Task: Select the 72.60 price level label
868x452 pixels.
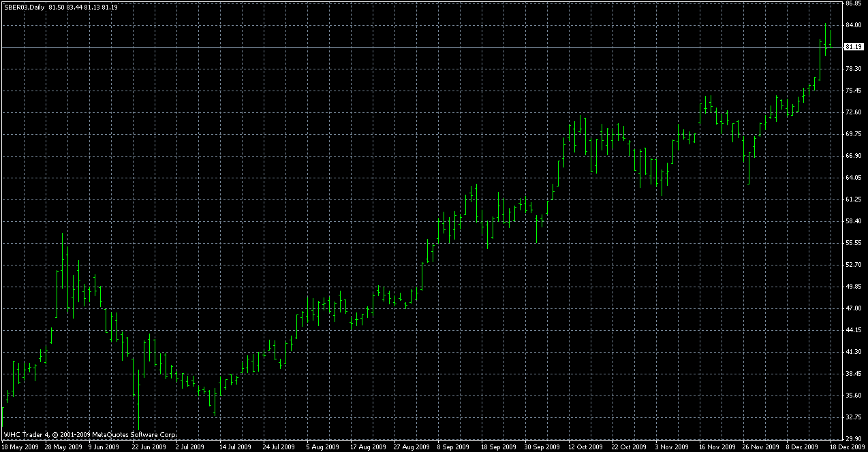Action: coord(853,112)
